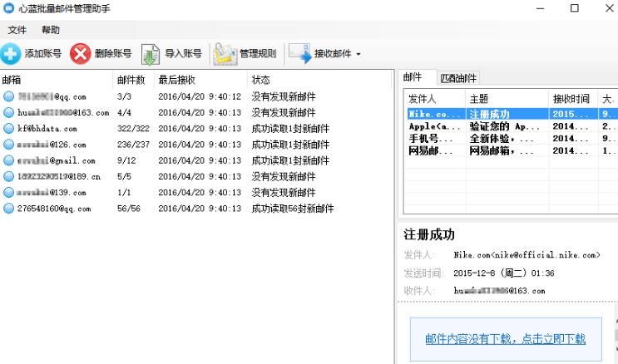The image size is (618, 364).
Task: Switch to the 匹配邮件 tab
Action: tap(458, 78)
